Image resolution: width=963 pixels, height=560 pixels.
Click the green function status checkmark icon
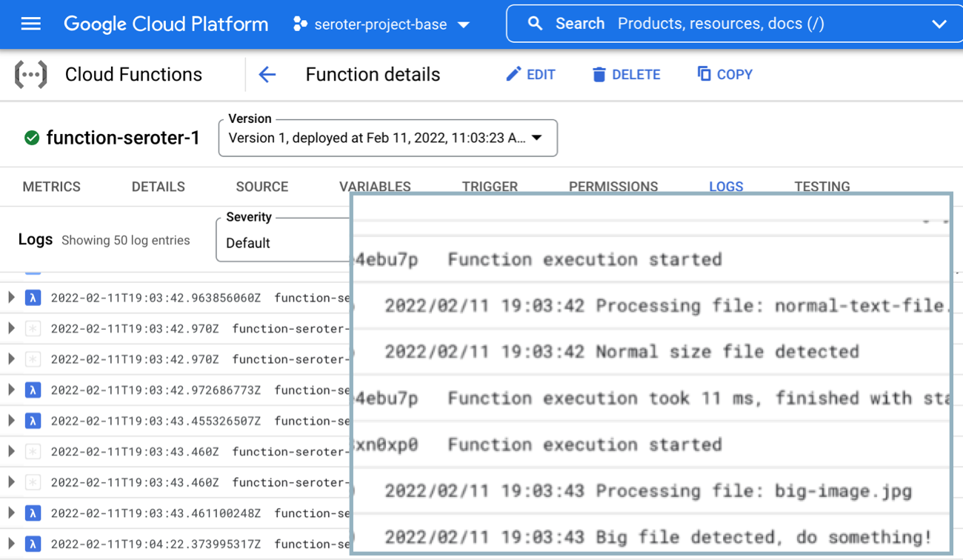pos(32,138)
